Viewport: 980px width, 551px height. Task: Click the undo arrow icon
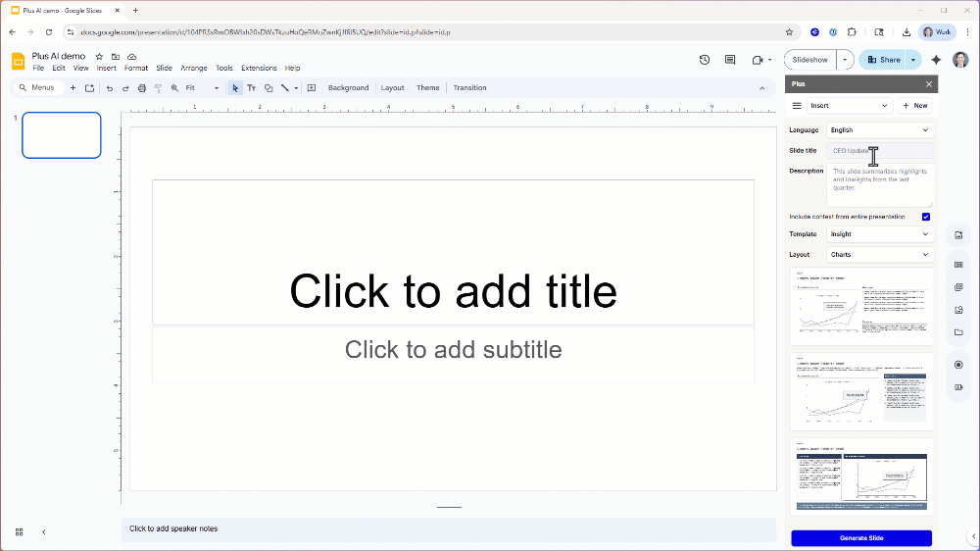pyautogui.click(x=110, y=88)
